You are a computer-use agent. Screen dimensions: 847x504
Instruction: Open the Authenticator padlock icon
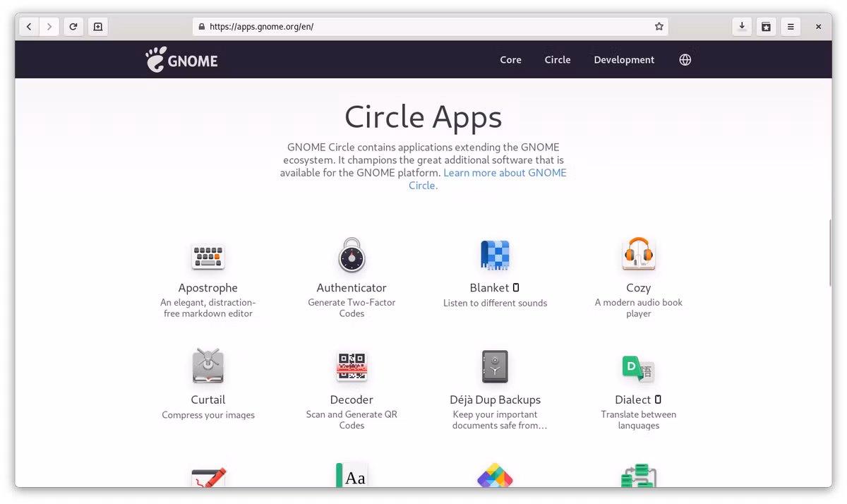click(x=352, y=256)
